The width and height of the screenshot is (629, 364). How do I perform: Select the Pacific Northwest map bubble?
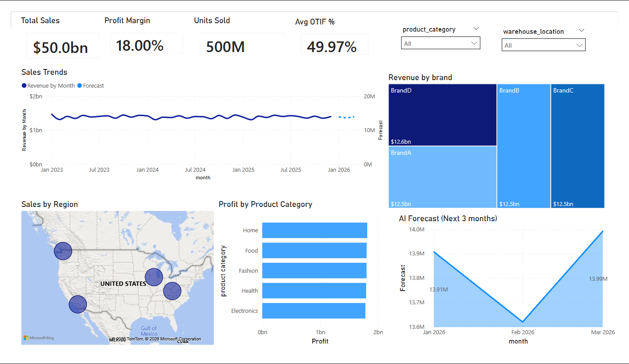[63, 251]
